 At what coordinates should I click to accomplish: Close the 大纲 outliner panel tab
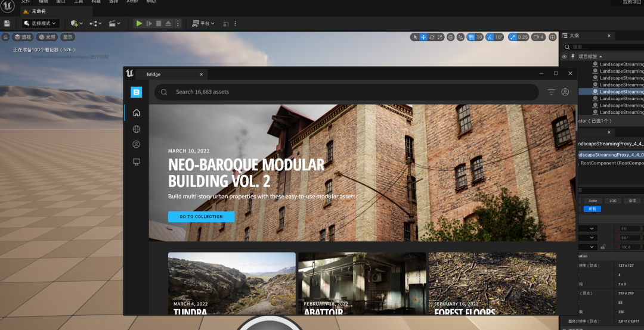click(609, 36)
